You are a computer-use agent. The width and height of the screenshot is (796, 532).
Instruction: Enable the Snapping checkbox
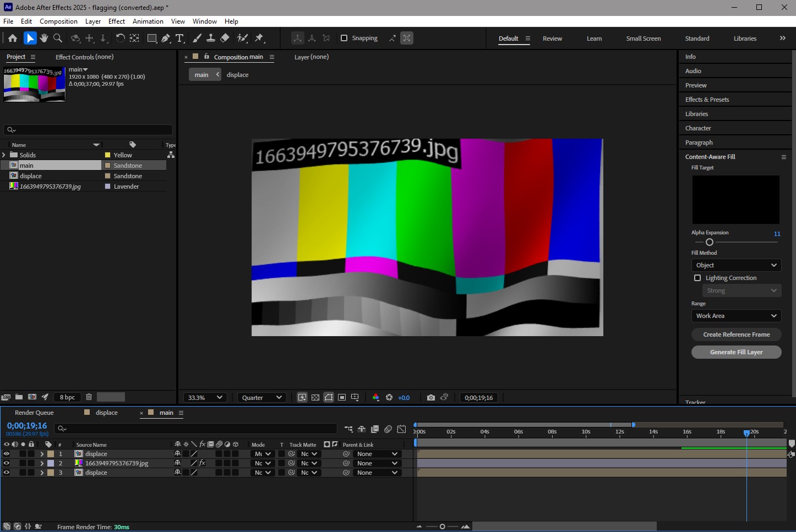pos(344,38)
